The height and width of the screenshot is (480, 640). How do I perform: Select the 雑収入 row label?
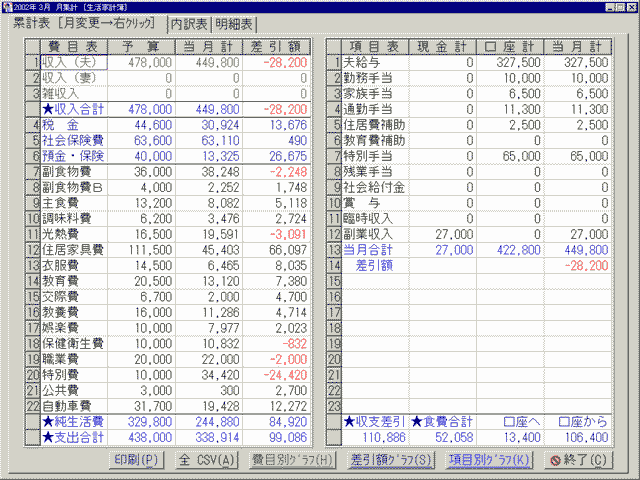coord(74,93)
